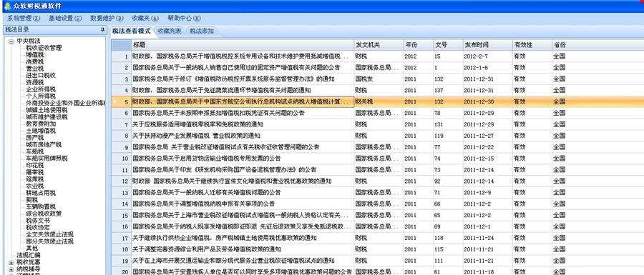Select 个人所得税 in the directory tree
This screenshot has height=275, width=644.
coord(41,96)
